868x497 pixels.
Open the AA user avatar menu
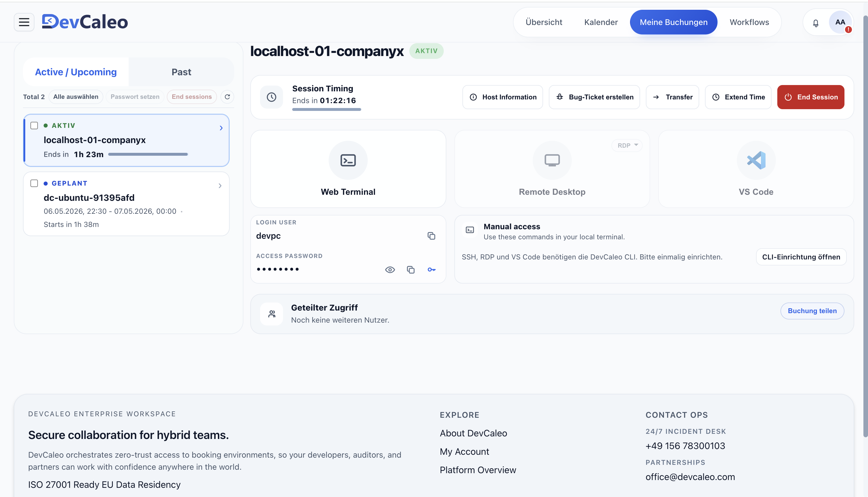click(840, 22)
